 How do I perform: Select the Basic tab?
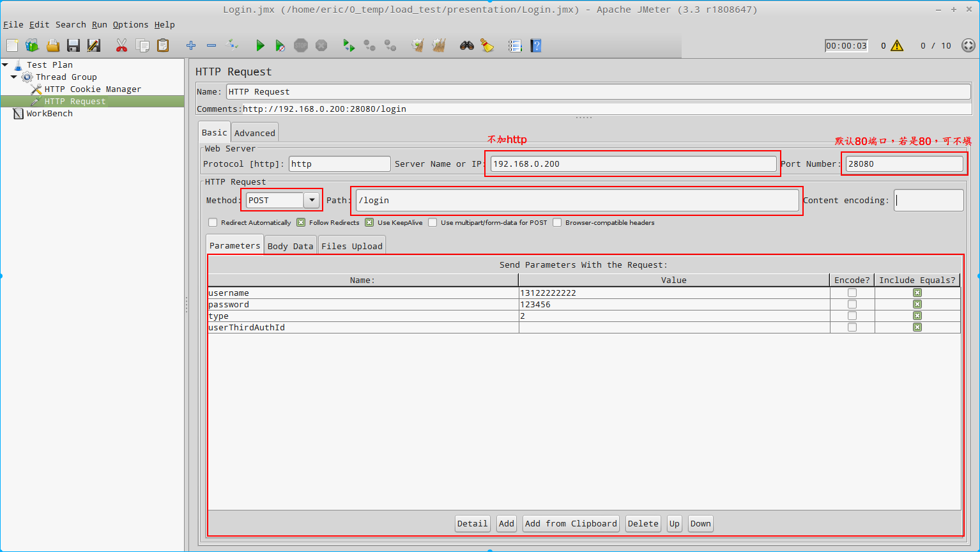[214, 132]
